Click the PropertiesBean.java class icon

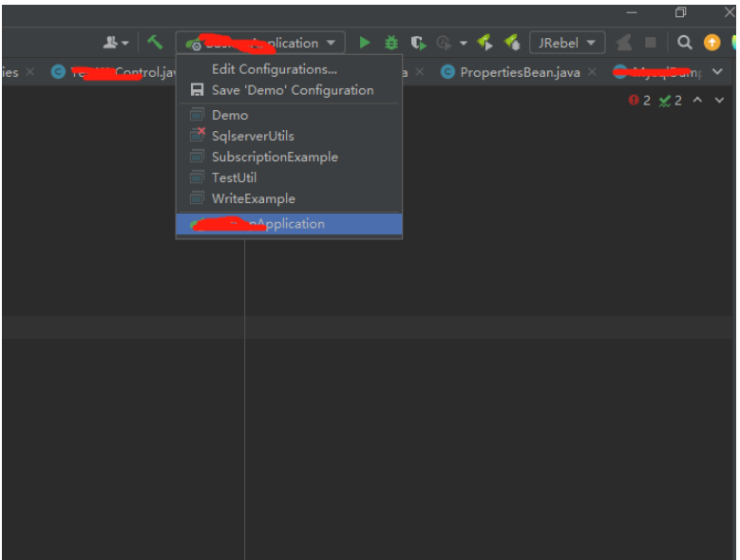point(447,72)
